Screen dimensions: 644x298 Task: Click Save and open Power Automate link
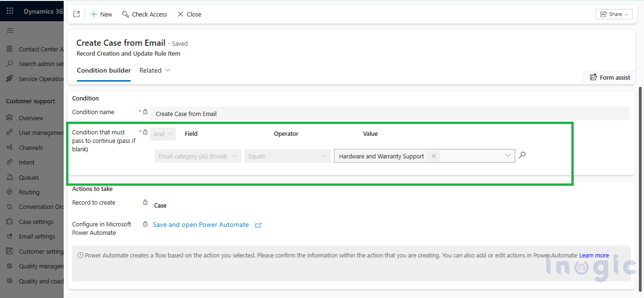(201, 225)
